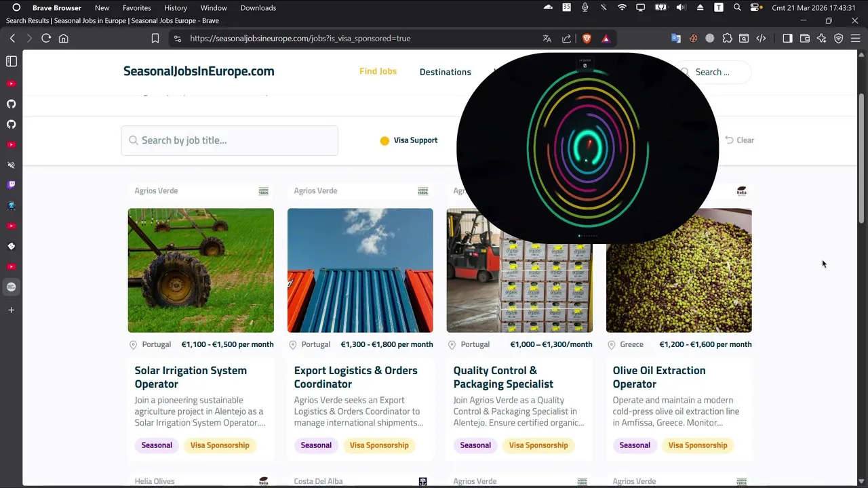The width and height of the screenshot is (868, 488).
Task: Open the Favorites menu in top bar
Action: 137,8
